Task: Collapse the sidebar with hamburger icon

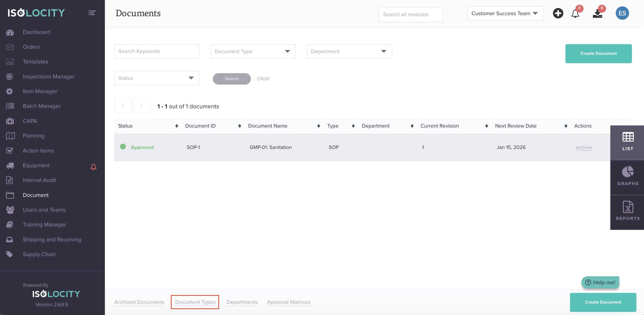Action: click(x=92, y=13)
